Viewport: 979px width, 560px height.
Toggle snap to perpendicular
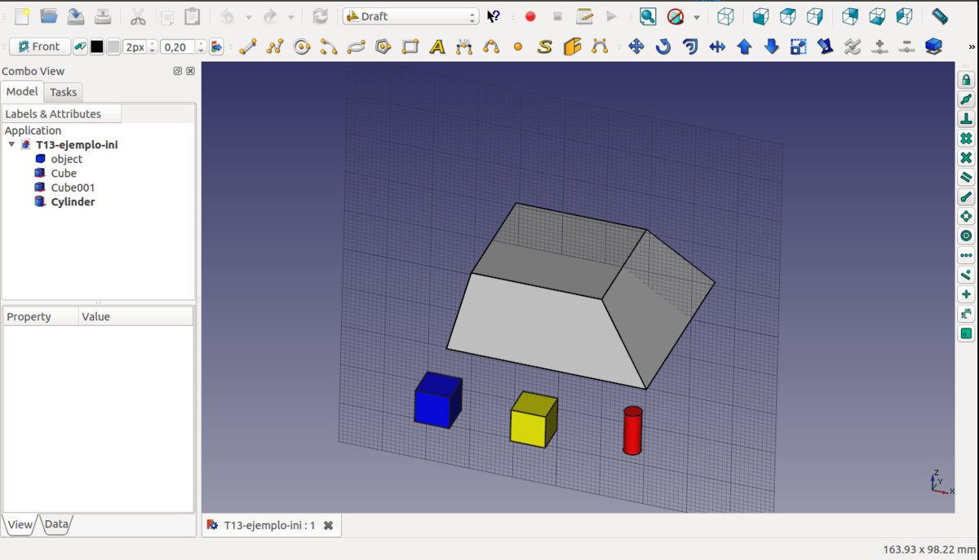(966, 119)
